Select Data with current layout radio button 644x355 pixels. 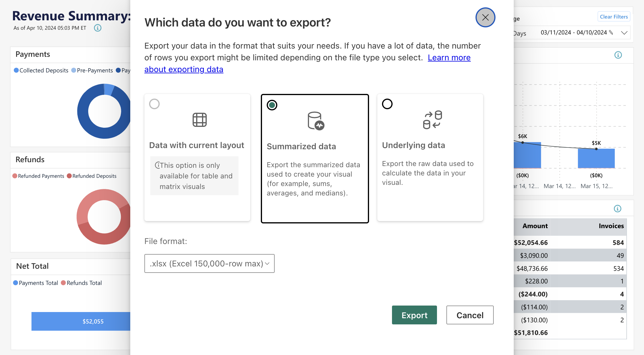point(154,104)
